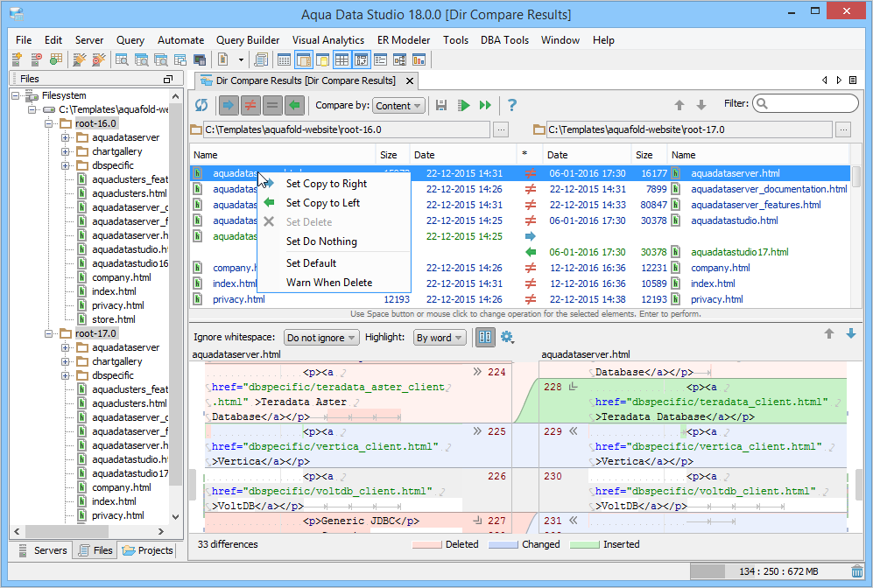873x588 pixels.
Task: Open help via the blue question mark
Action: [512, 105]
